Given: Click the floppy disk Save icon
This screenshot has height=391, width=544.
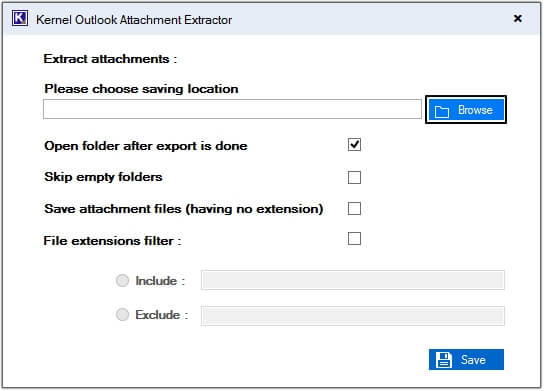Looking at the screenshot, I should click(444, 360).
